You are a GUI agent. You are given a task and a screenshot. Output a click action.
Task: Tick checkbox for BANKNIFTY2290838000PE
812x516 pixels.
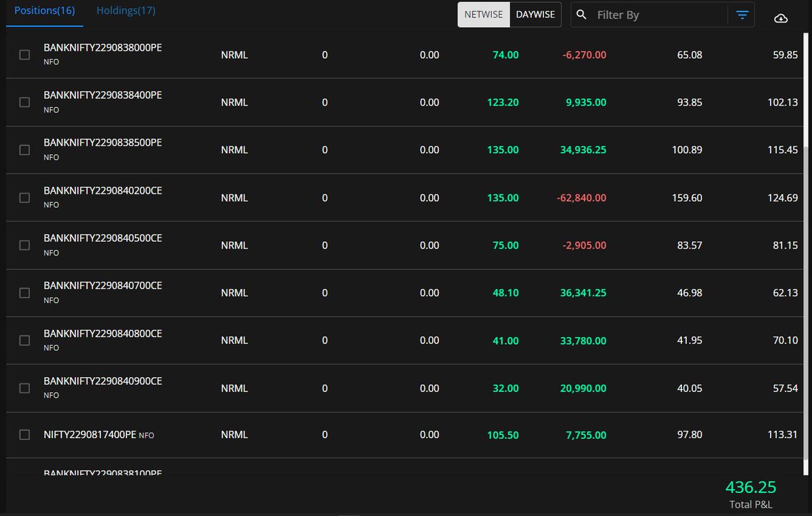point(24,55)
